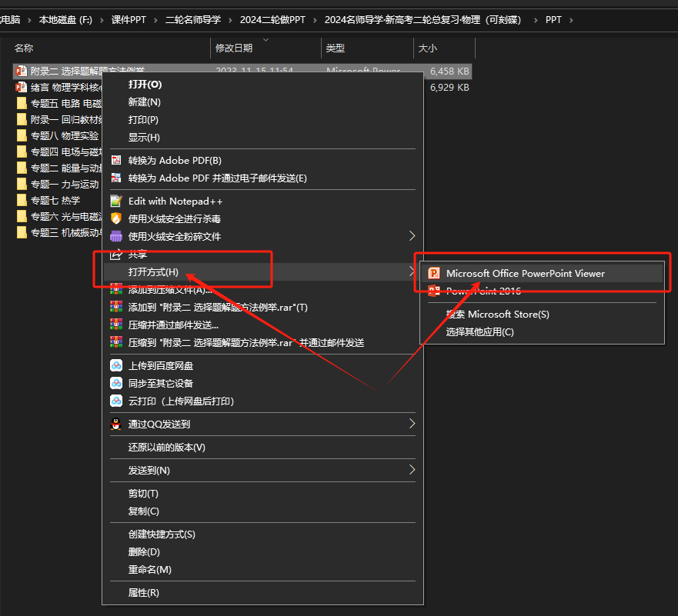Click the PowerPoint Viewer icon in the submenu
Image resolution: width=678 pixels, height=616 pixels.
pyautogui.click(x=433, y=273)
